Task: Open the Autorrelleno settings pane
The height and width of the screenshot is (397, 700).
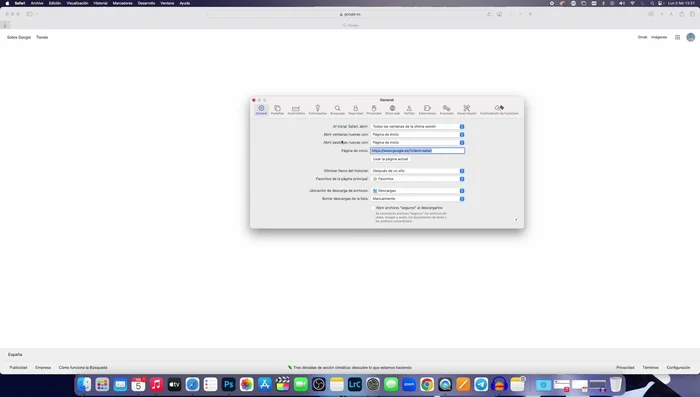Action: pos(296,110)
